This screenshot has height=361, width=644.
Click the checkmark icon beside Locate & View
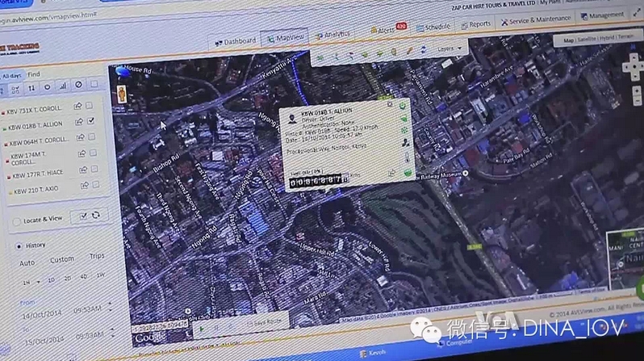83,216
